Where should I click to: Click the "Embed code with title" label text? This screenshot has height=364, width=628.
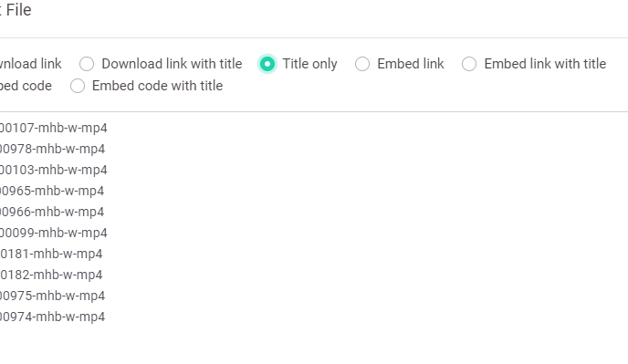pyautogui.click(x=157, y=86)
